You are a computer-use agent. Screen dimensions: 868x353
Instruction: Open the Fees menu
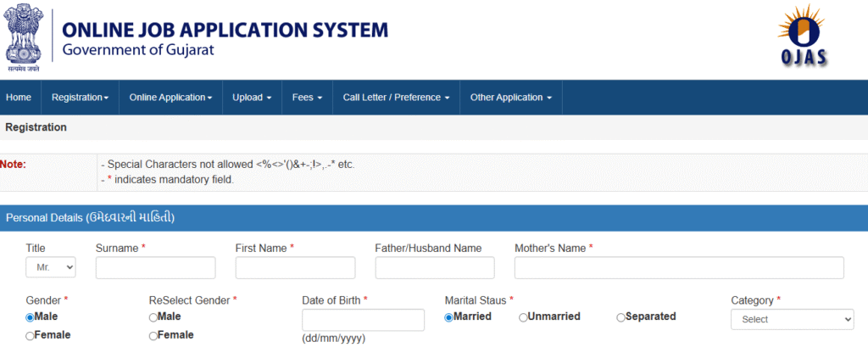pyautogui.click(x=307, y=98)
